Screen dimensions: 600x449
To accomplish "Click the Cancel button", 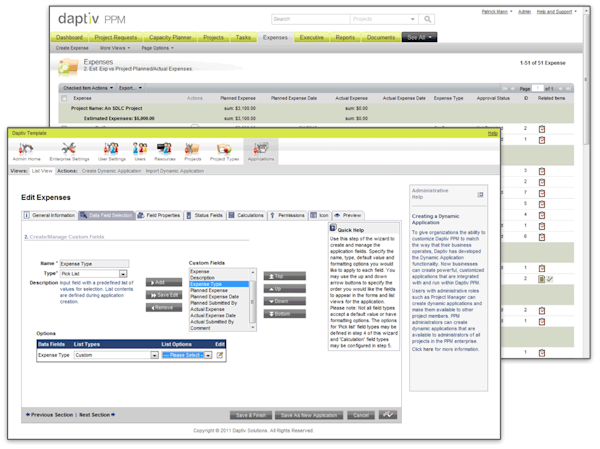I will [361, 415].
